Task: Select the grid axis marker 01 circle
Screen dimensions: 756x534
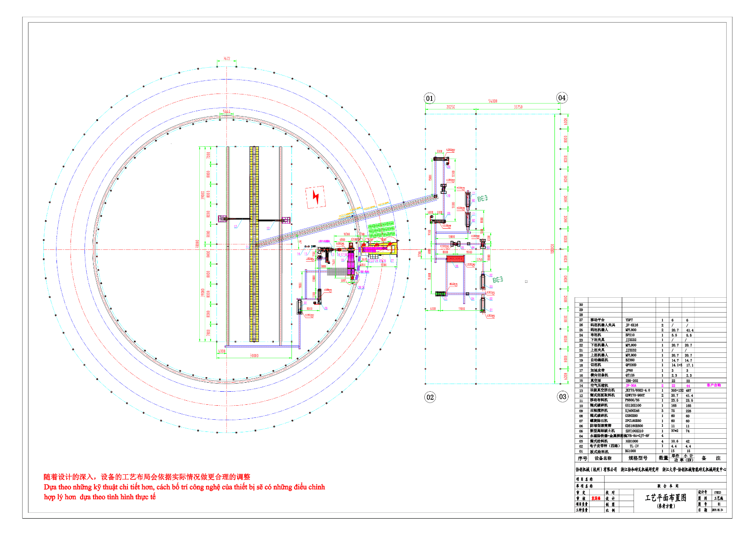Action: click(x=429, y=98)
